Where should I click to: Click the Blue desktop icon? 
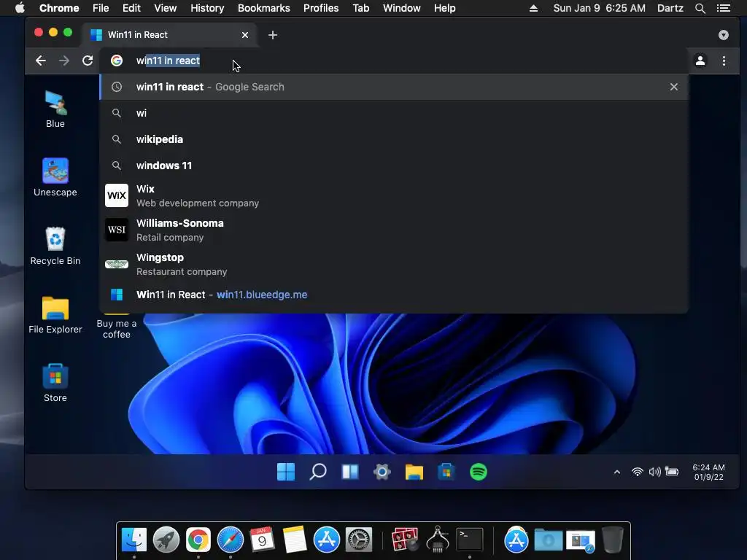55,109
